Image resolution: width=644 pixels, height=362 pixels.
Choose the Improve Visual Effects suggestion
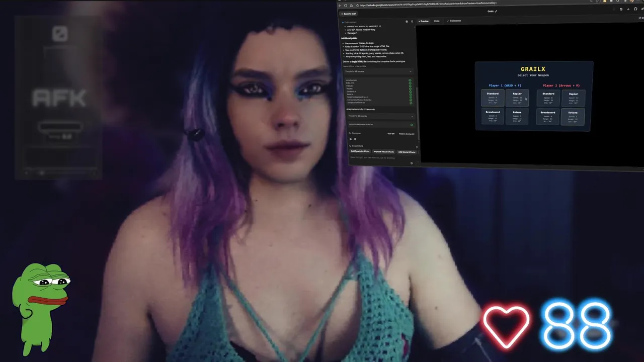[x=383, y=152]
